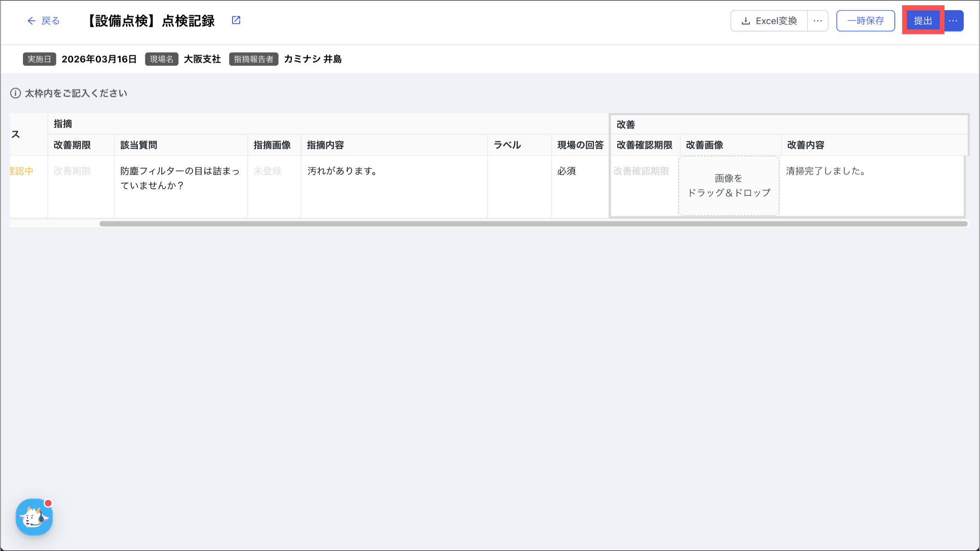Click the 指摘報告者 tag label
Viewport: 980px width, 551px height.
point(254,59)
